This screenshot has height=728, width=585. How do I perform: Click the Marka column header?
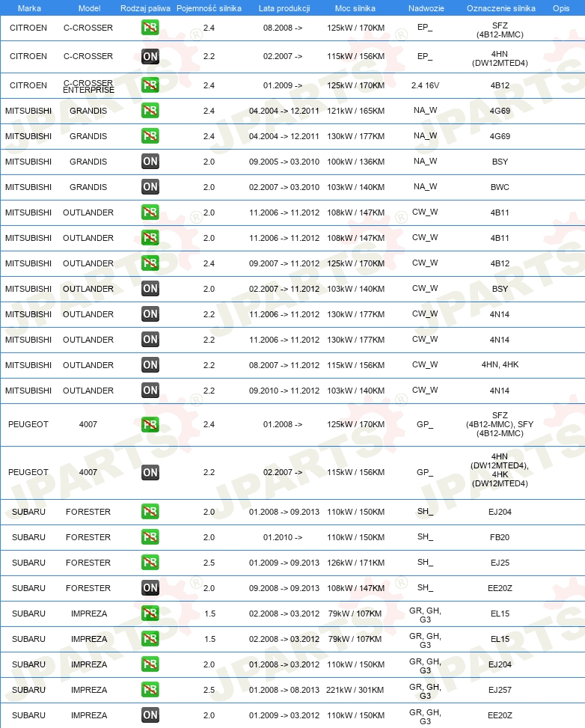29,8
